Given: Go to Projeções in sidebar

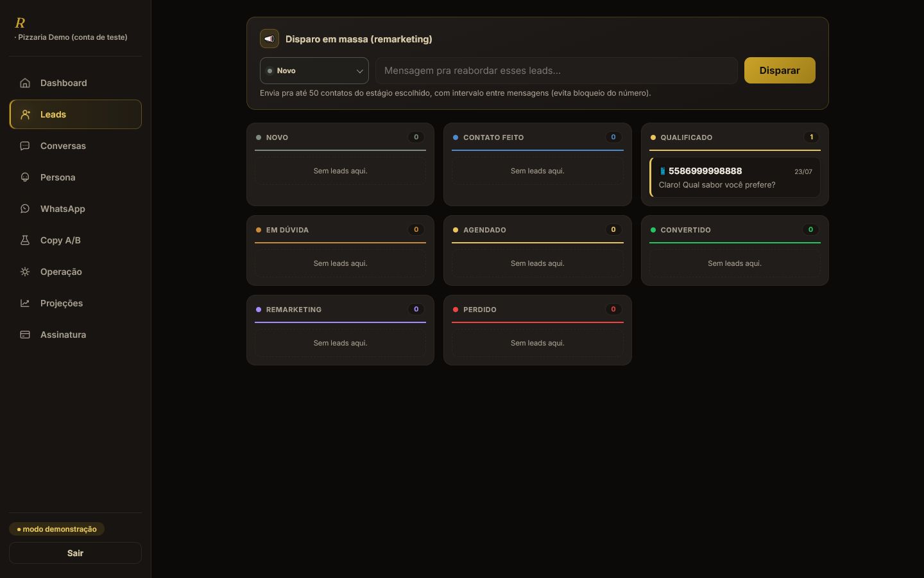Looking at the screenshot, I should coord(76,303).
